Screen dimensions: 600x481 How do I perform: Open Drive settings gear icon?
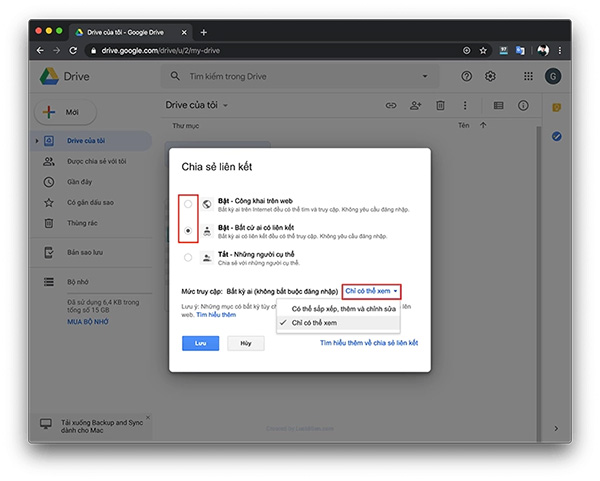(x=490, y=76)
